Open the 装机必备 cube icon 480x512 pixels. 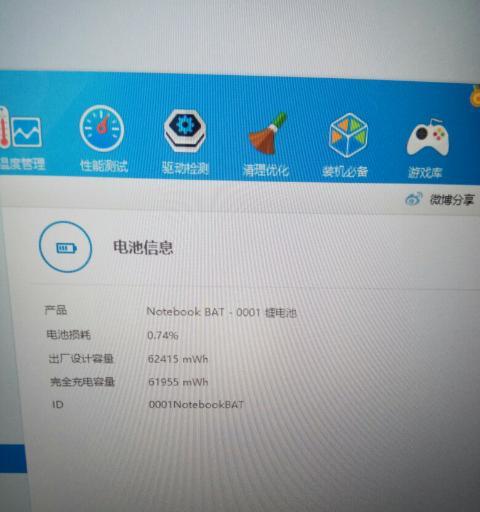click(x=348, y=135)
